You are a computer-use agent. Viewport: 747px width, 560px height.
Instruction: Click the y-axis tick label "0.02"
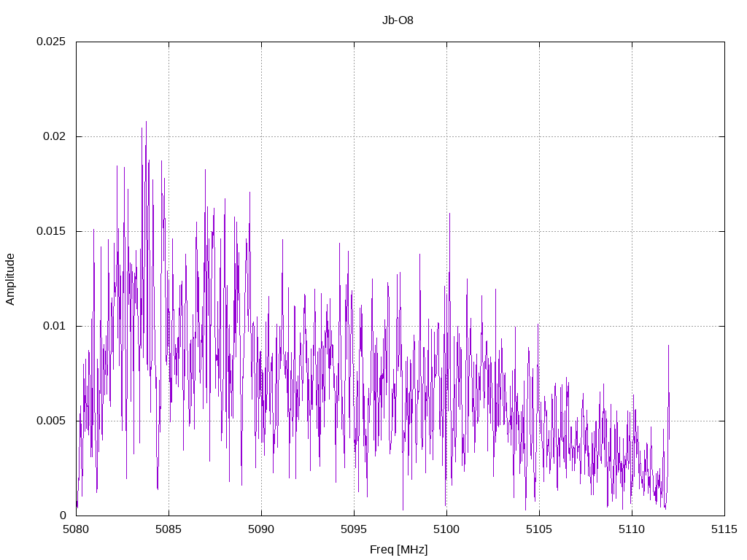pyautogui.click(x=54, y=136)
